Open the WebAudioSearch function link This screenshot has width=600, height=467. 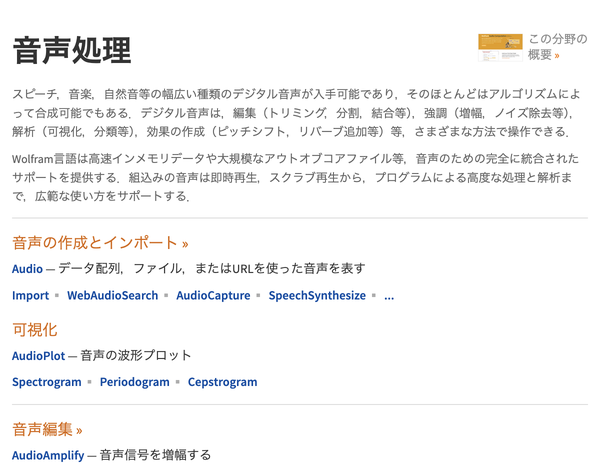[x=112, y=296]
